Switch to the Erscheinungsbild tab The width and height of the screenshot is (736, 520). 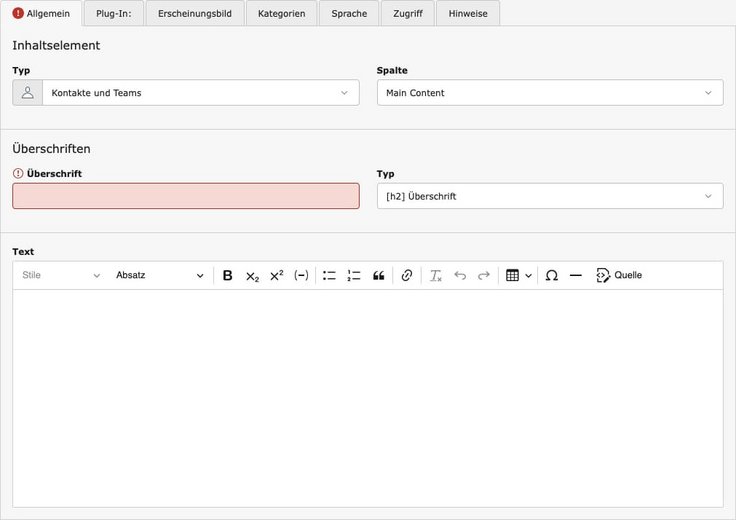click(195, 14)
